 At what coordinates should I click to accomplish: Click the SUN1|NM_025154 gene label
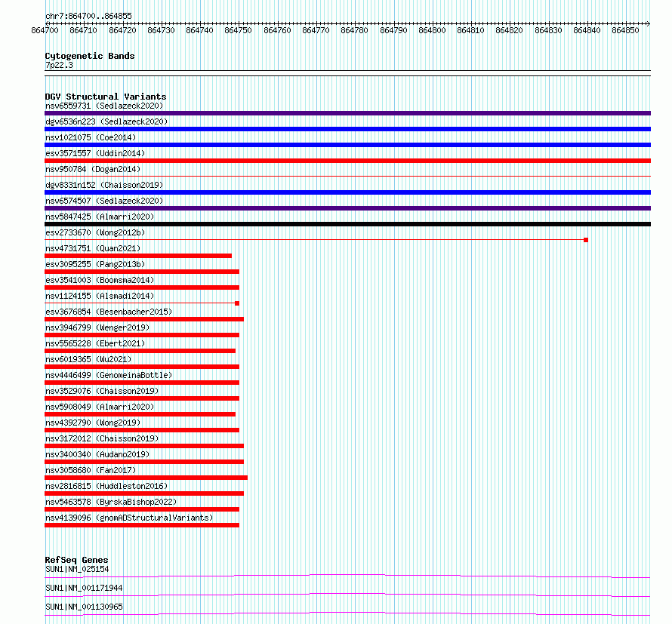[x=77, y=569]
